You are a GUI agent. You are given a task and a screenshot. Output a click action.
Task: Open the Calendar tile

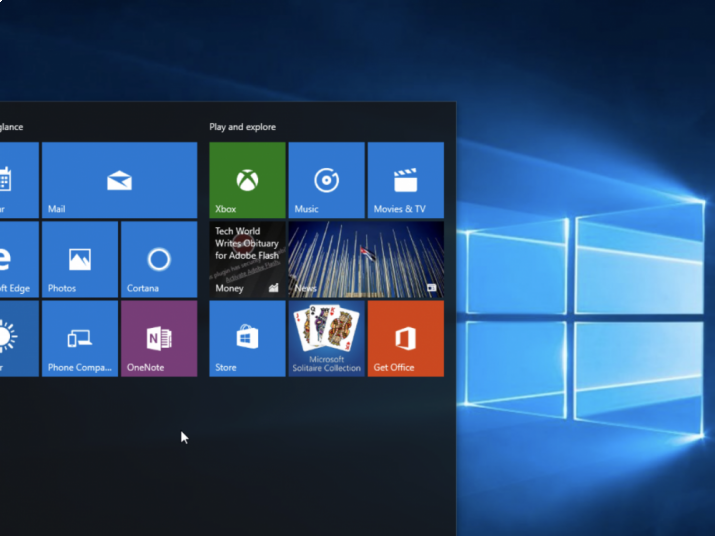point(19,180)
